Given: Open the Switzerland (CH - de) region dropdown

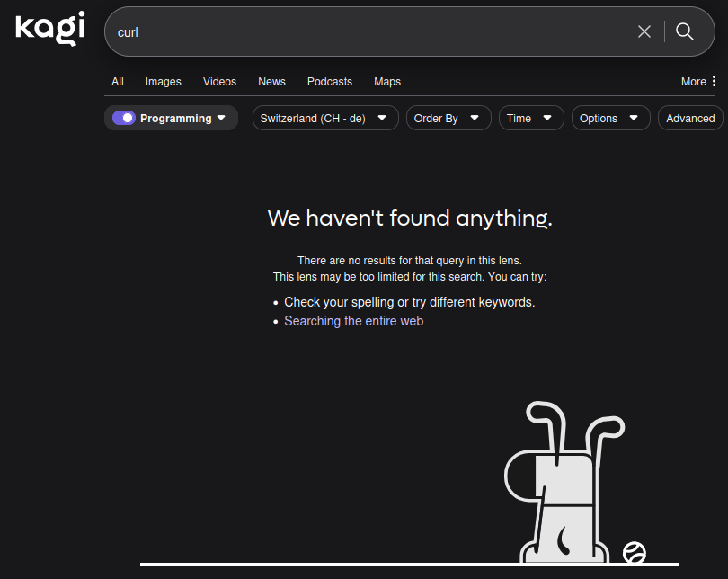Looking at the screenshot, I should [324, 118].
